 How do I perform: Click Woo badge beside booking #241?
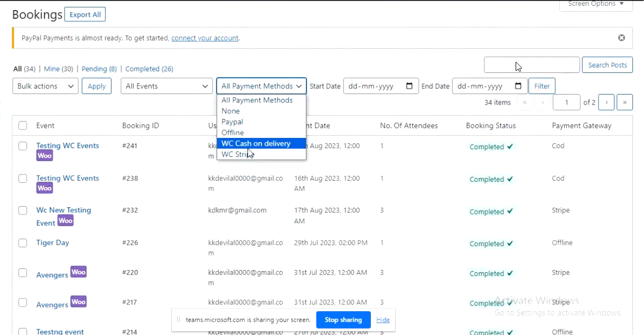[44, 156]
